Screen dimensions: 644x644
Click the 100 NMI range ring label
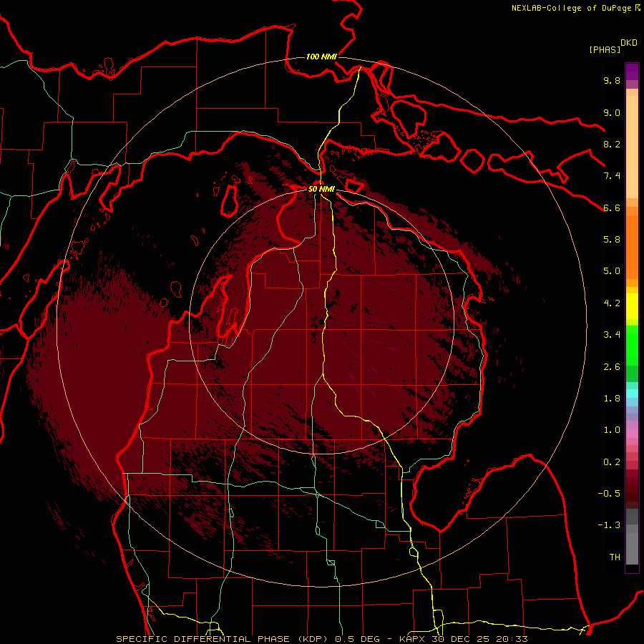(x=321, y=57)
